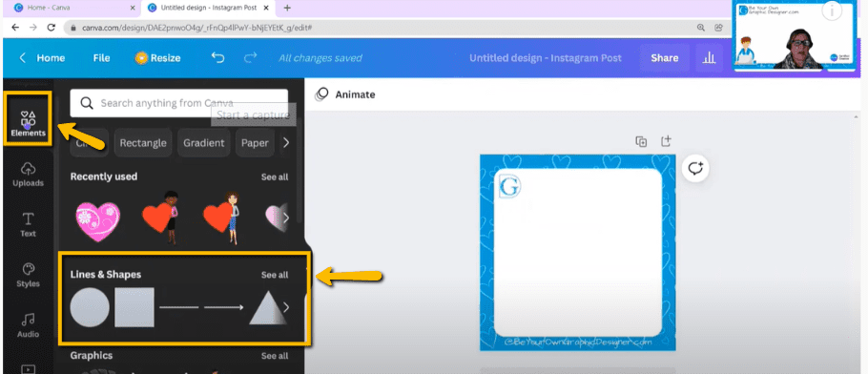Click the undo arrow icon
The image size is (868, 374).
(218, 57)
